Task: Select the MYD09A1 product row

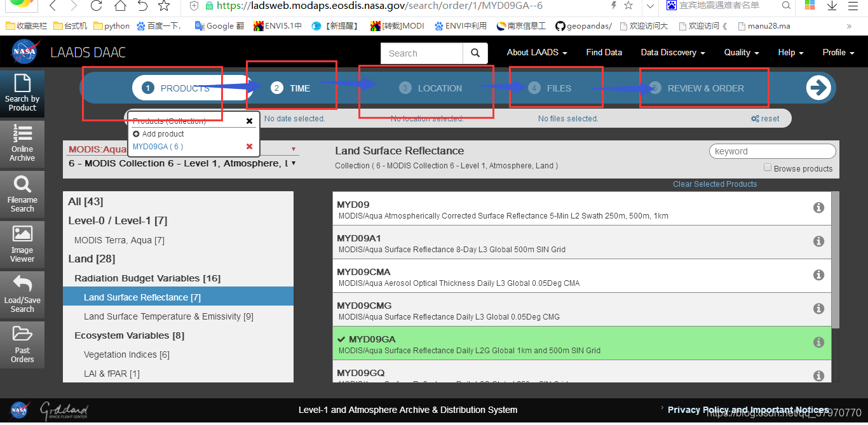Action: 581,243
